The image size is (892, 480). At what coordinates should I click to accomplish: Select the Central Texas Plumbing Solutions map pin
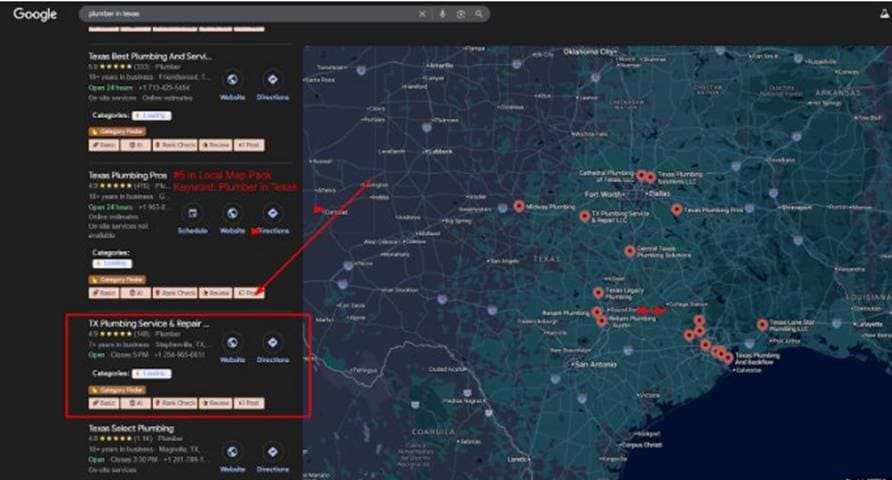(x=630, y=251)
